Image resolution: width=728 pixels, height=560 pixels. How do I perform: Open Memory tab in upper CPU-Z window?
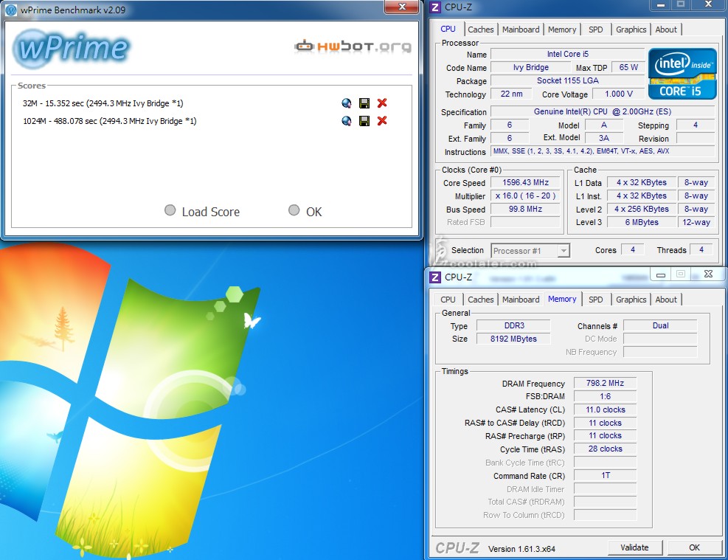[x=562, y=30]
